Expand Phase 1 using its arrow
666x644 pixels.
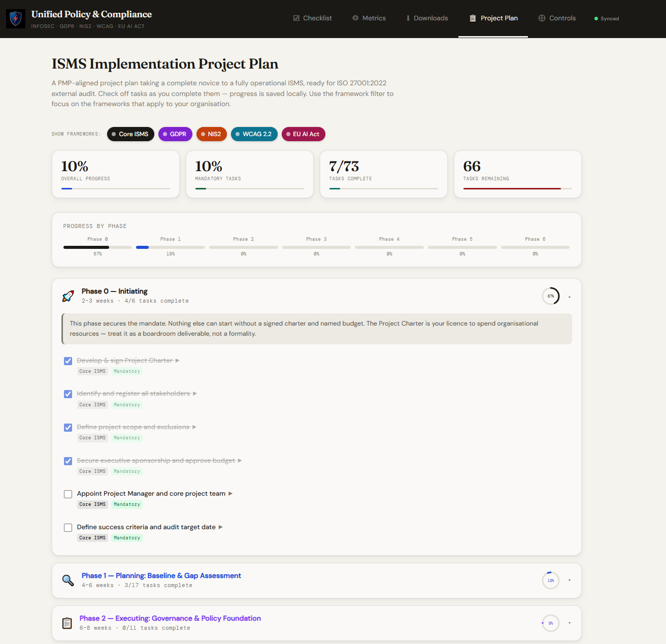tap(570, 581)
